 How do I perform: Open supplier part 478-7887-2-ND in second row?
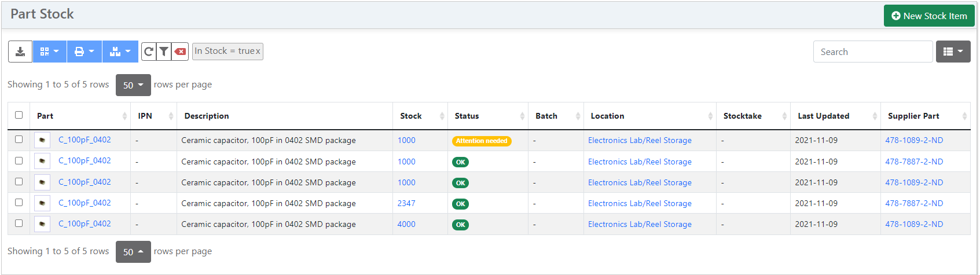[x=914, y=162]
